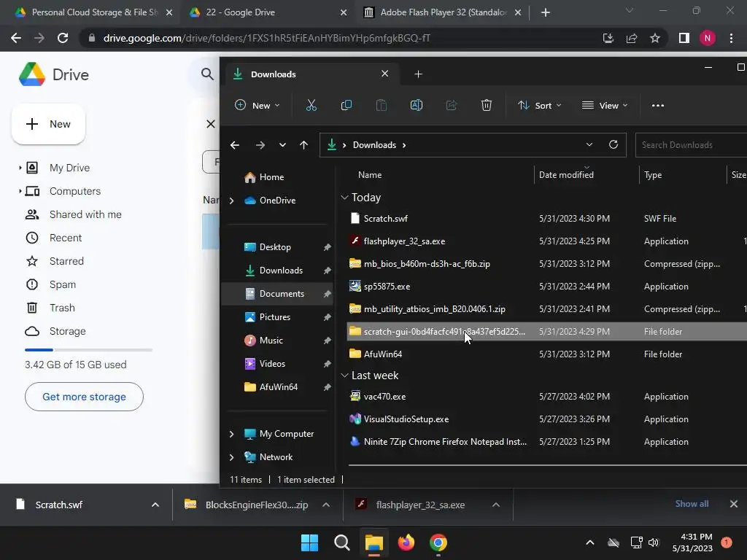Open Starred in Drive sidebar

(x=66, y=261)
